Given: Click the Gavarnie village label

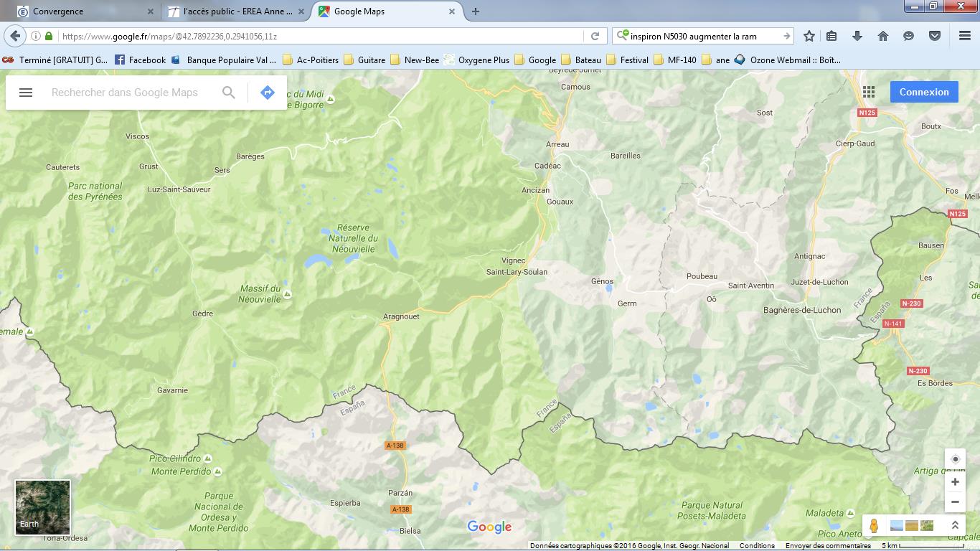Looking at the screenshot, I should coord(172,390).
